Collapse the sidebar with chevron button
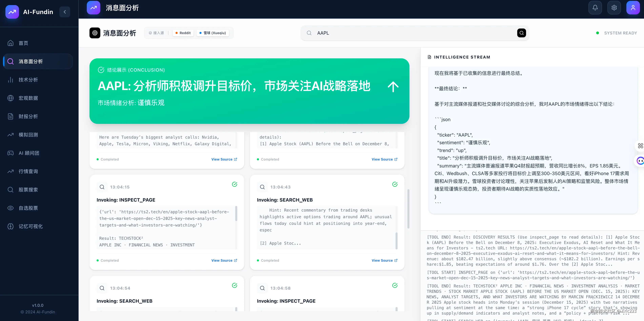Screen dimensions: 644x321 coord(65,12)
